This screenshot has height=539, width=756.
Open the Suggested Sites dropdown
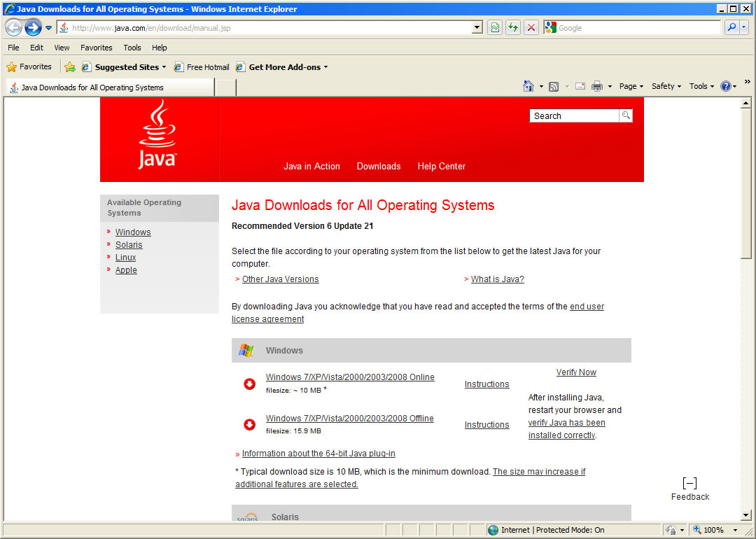tap(125, 67)
